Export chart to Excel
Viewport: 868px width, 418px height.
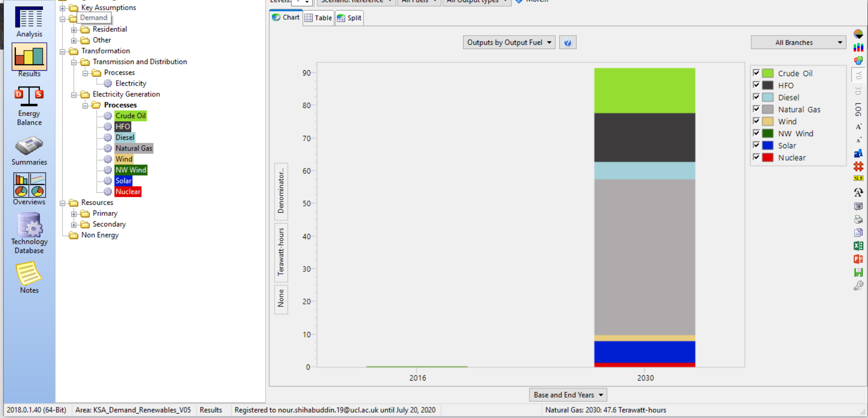[x=858, y=246]
